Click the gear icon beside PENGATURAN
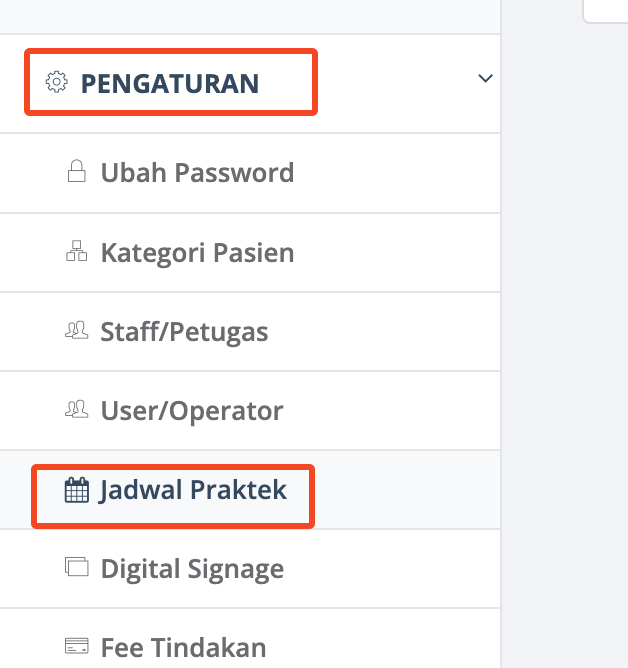Image resolution: width=628 pixels, height=668 pixels. tap(57, 82)
